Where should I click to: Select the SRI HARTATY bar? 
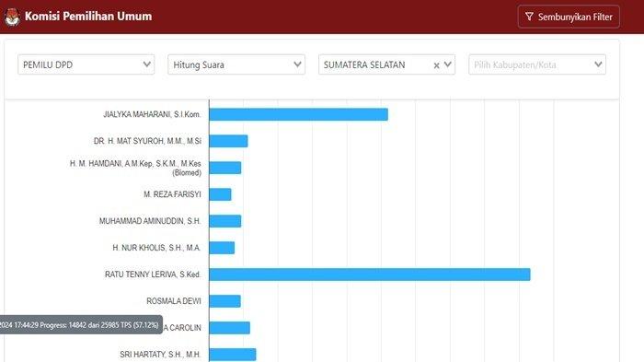click(233, 355)
